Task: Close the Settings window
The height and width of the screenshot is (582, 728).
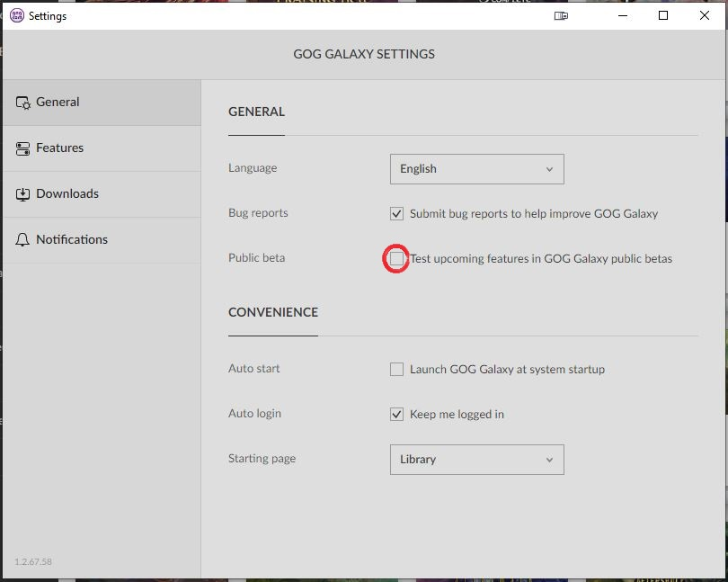Action: (704, 15)
